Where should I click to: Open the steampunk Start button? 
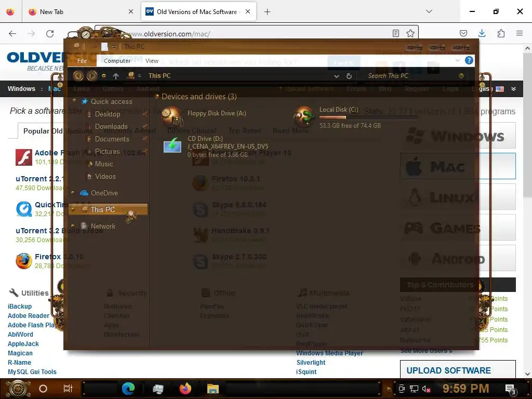(x=17, y=389)
